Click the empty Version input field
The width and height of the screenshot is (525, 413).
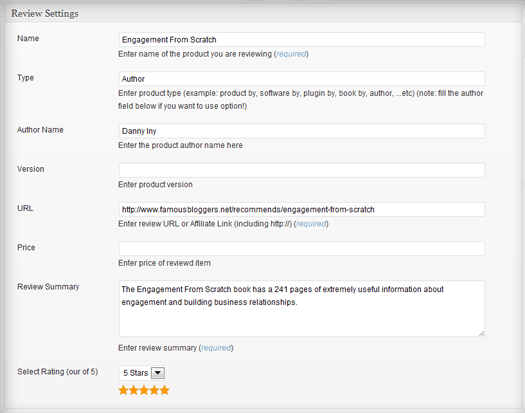302,170
